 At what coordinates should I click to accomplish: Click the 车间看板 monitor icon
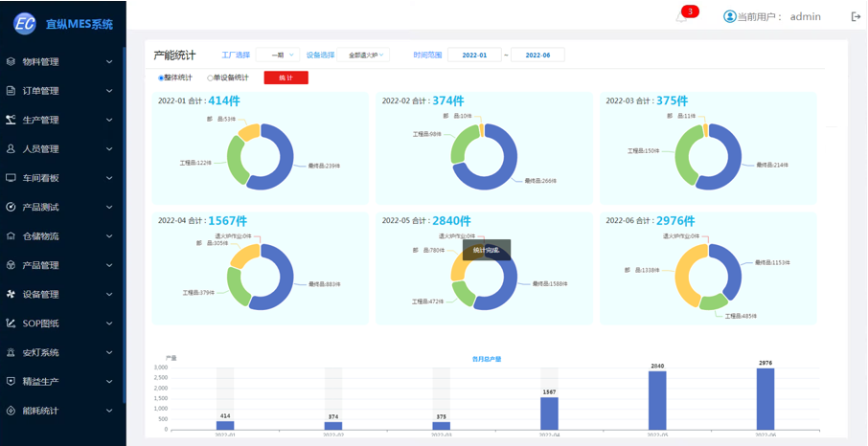(x=11, y=178)
